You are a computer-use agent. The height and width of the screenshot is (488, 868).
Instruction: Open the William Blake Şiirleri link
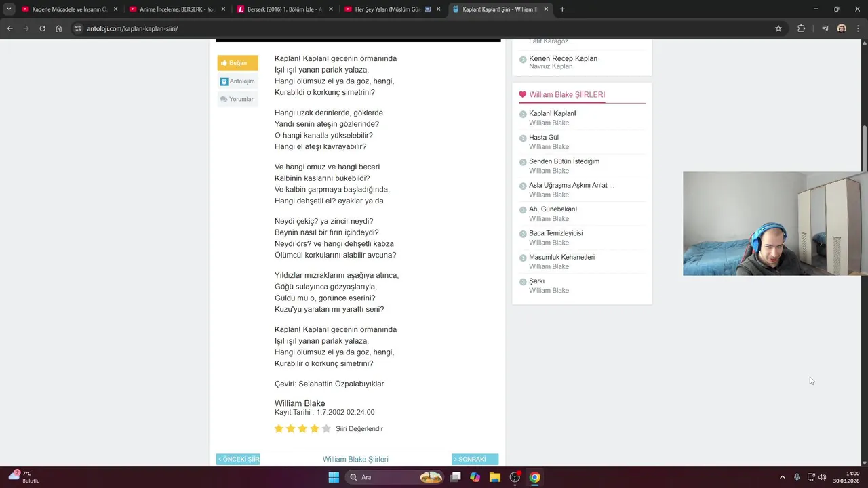(x=355, y=460)
